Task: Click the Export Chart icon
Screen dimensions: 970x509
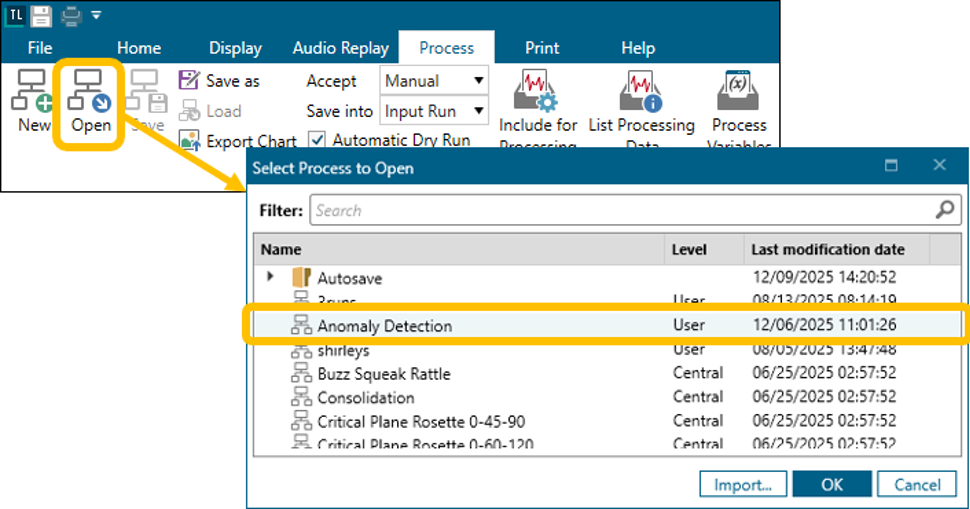Action: 189,141
